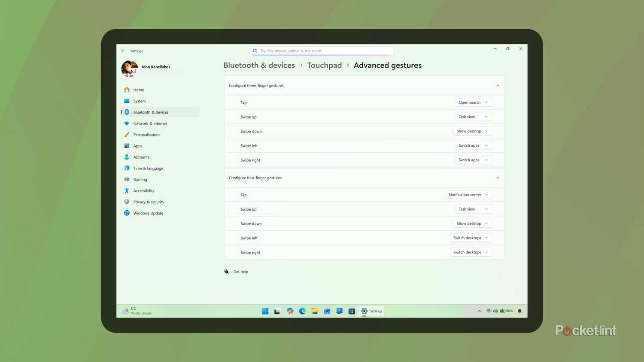Go back to Bluetooth & devices breadcrumb
Image resolution: width=644 pixels, height=362 pixels.
pos(259,65)
